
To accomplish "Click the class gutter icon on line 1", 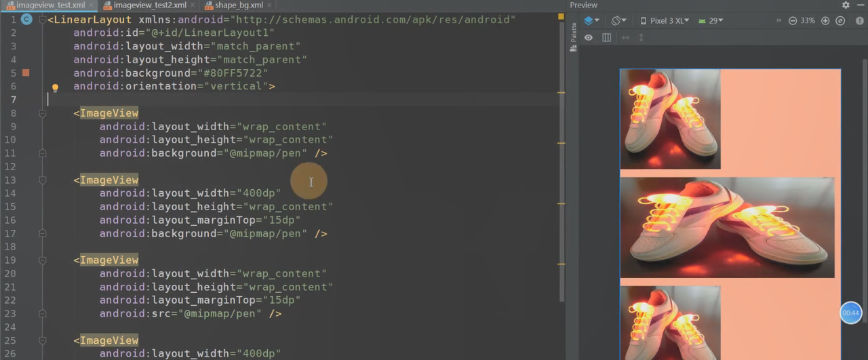I will [26, 20].
